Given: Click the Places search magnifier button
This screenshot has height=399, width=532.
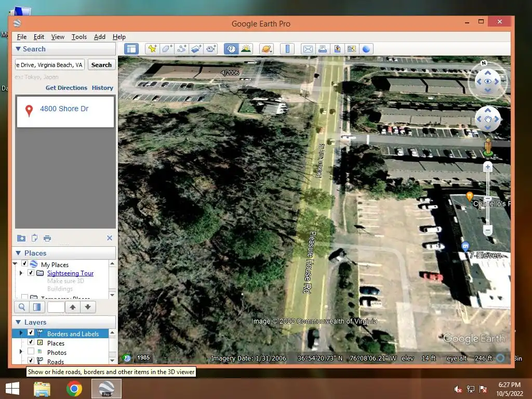Looking at the screenshot, I should pyautogui.click(x=22, y=307).
